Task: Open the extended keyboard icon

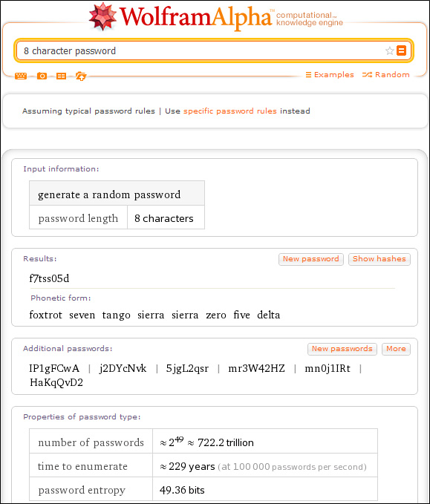Action: click(21, 76)
